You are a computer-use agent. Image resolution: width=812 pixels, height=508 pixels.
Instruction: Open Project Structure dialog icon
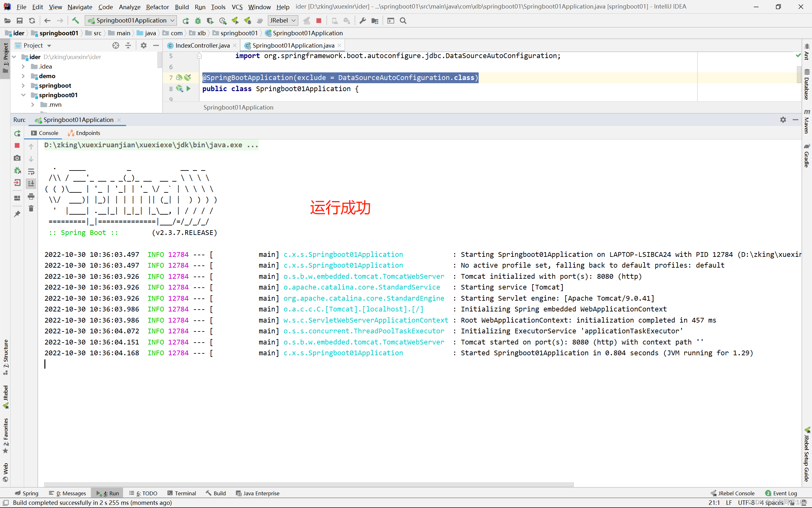[375, 21]
